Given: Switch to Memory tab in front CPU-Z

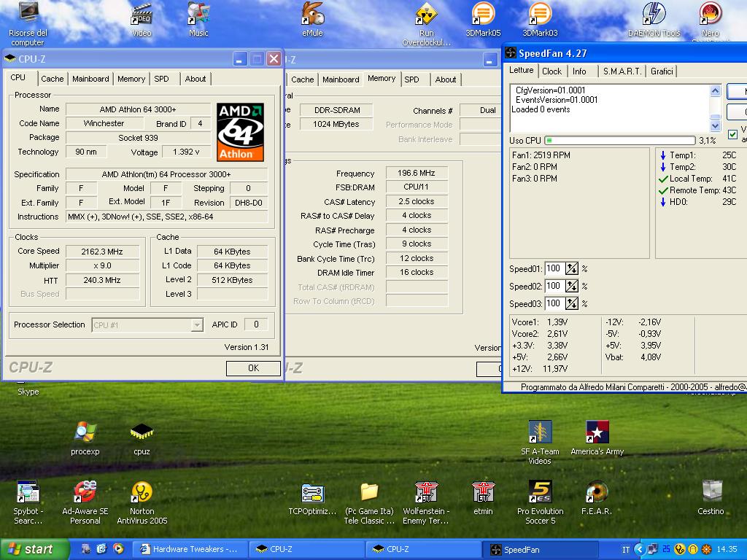Looking at the screenshot, I should (x=131, y=79).
